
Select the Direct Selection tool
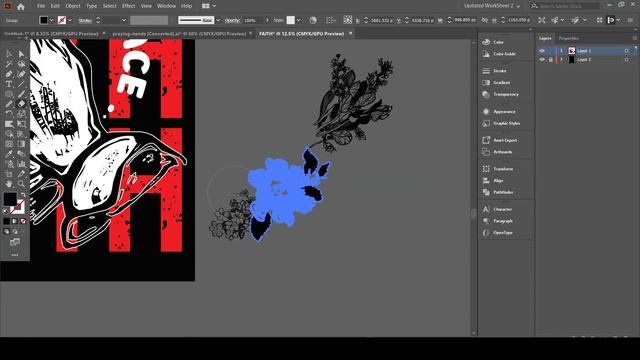tap(21, 54)
